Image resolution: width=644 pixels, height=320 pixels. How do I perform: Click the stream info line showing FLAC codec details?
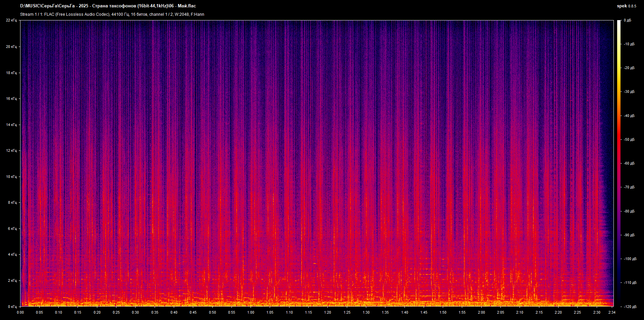[x=112, y=14]
